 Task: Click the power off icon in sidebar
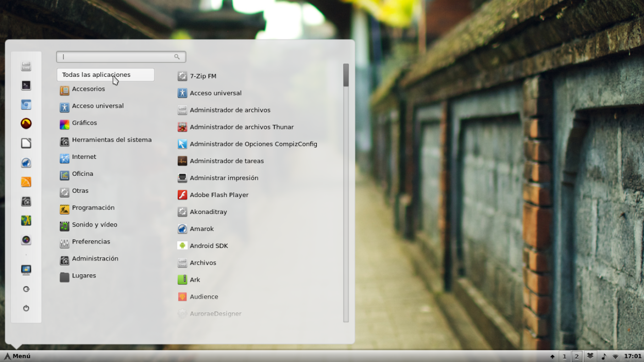click(26, 308)
